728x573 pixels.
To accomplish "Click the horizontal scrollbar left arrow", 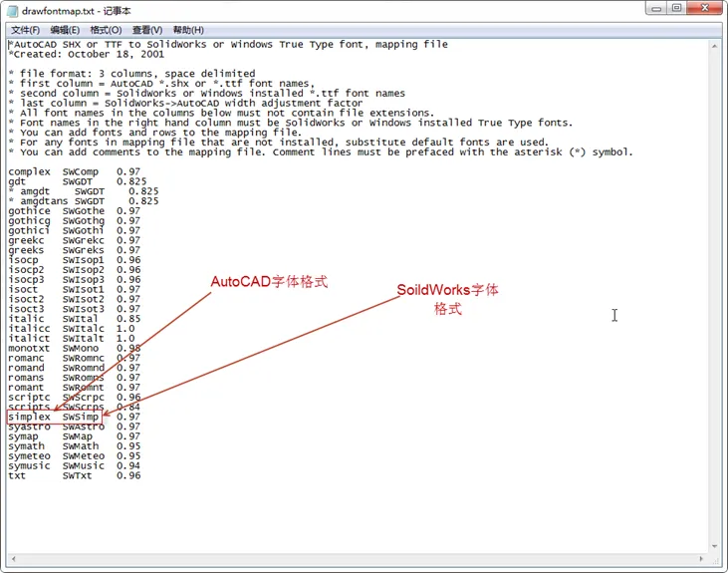I will coord(14,559).
